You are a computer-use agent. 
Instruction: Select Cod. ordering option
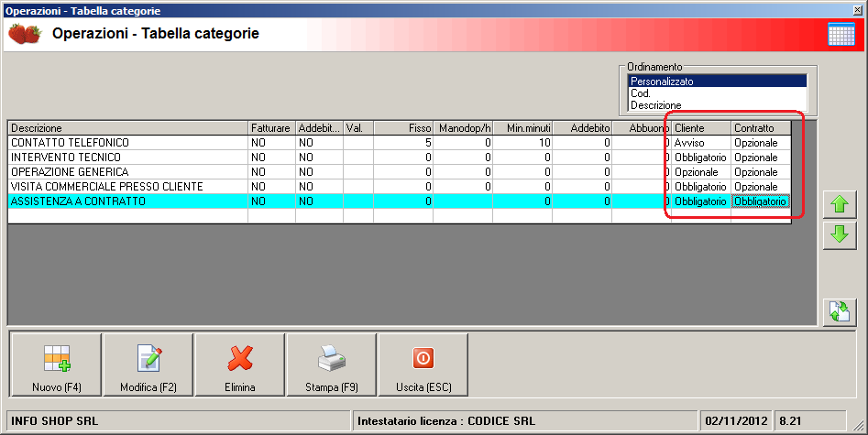click(x=717, y=93)
